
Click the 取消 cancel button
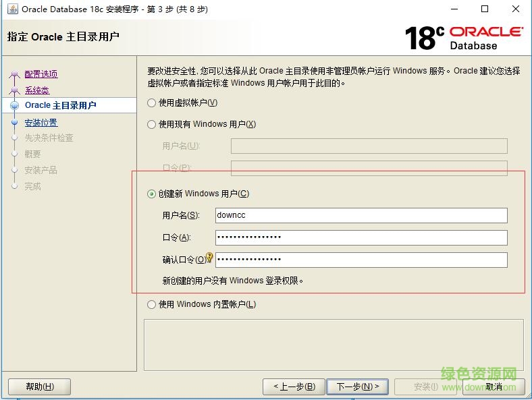click(x=494, y=387)
